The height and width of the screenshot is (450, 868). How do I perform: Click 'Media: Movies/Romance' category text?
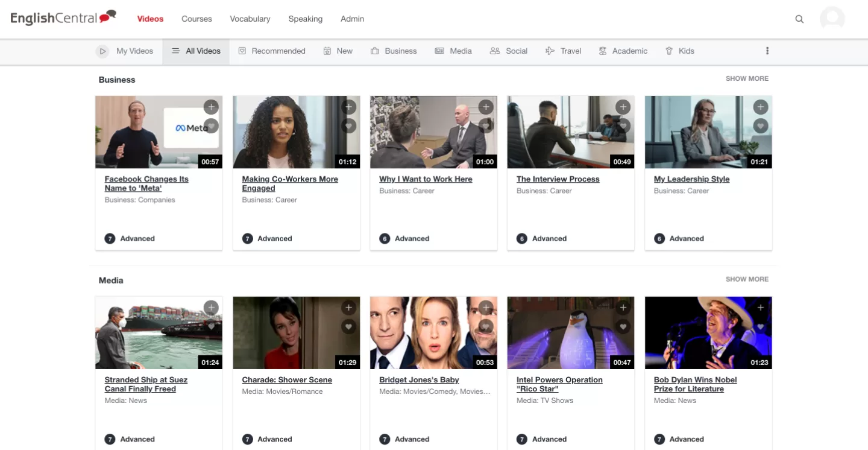(x=282, y=392)
